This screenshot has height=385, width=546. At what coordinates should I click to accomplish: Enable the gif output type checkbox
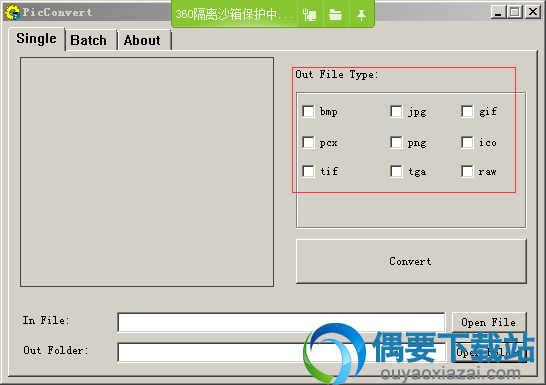(467, 112)
